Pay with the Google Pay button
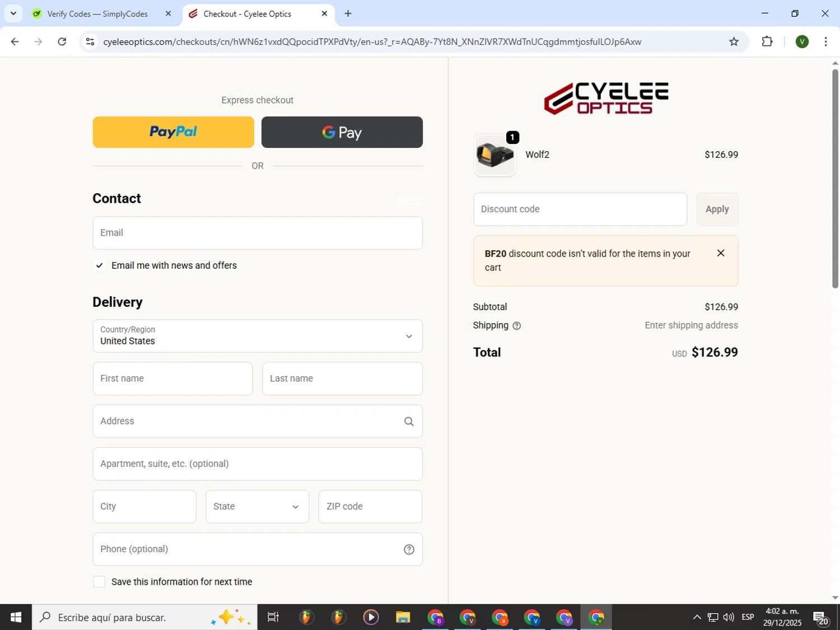 click(x=342, y=132)
